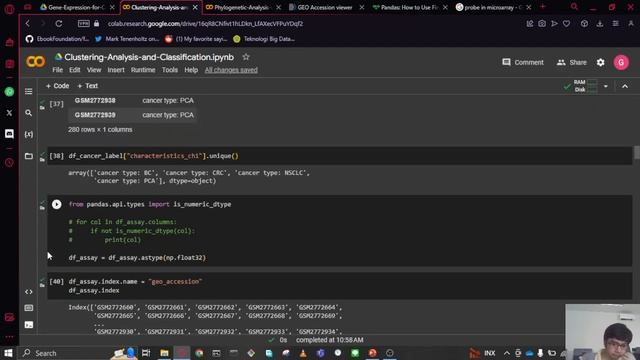The width and height of the screenshot is (640, 360).
Task: Click the notebook vertical scrollbar
Action: [x=637, y=153]
